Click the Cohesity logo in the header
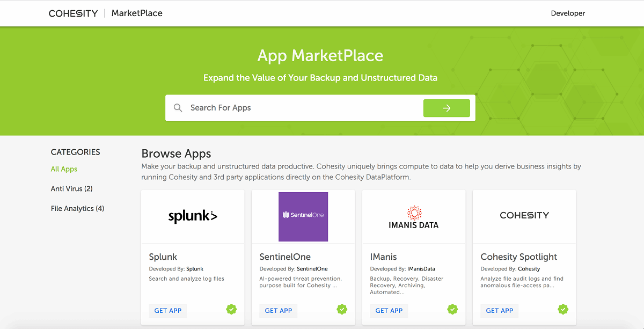 (73, 13)
